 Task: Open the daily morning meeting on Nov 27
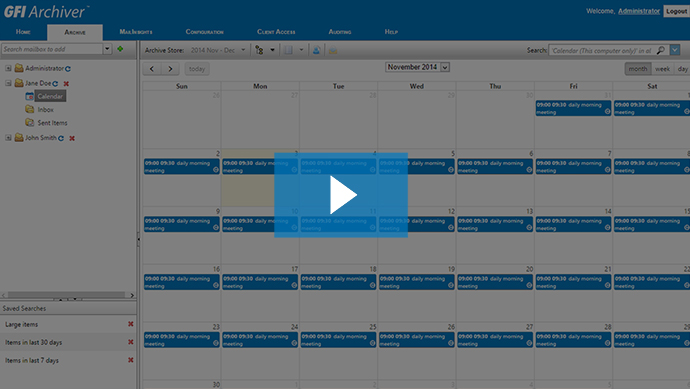tap(495, 340)
